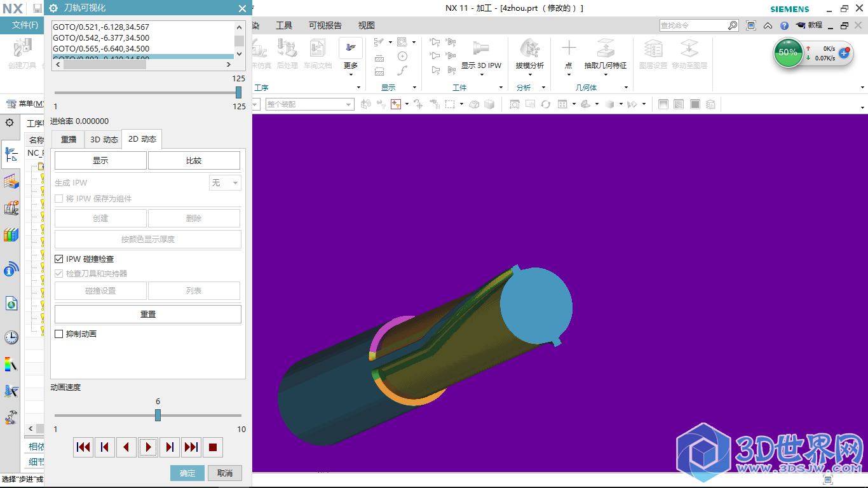This screenshot has width=868, height=488.
Task: Expand the 几何体 group options arrow
Action: click(x=626, y=88)
